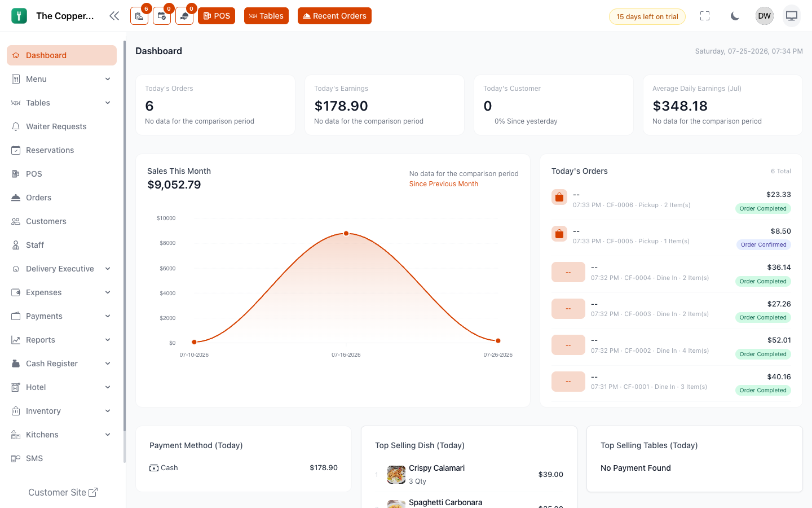Click the table placeholder tile for CF-0001
812x508 pixels.
click(x=568, y=382)
